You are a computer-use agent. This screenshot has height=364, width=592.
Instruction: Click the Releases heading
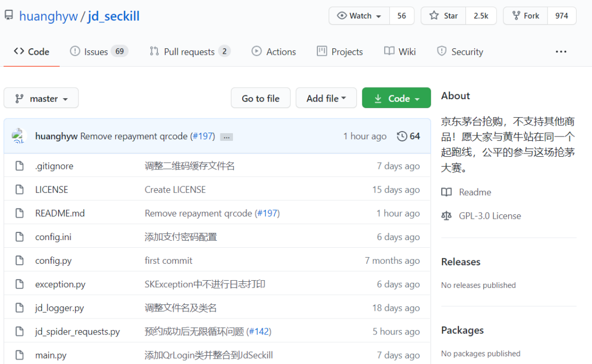point(460,261)
